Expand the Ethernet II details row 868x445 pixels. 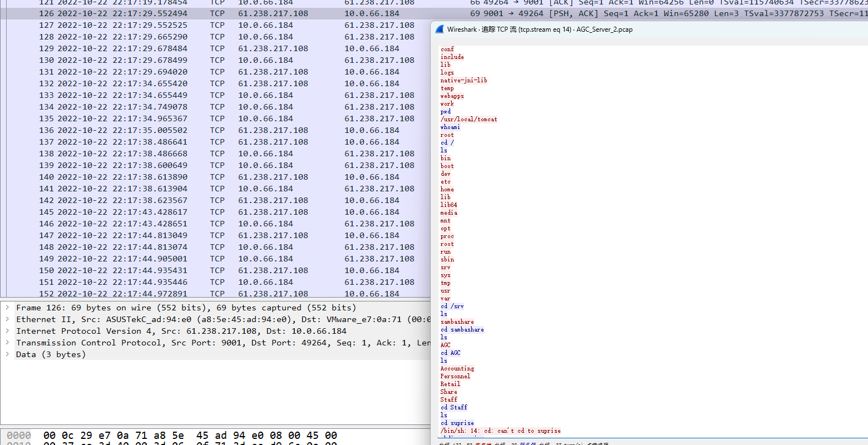[x=7, y=319]
